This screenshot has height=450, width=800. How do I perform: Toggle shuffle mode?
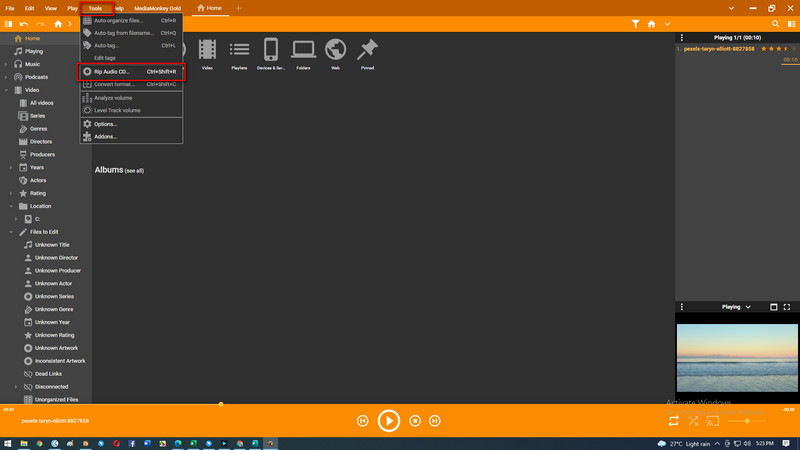(693, 421)
